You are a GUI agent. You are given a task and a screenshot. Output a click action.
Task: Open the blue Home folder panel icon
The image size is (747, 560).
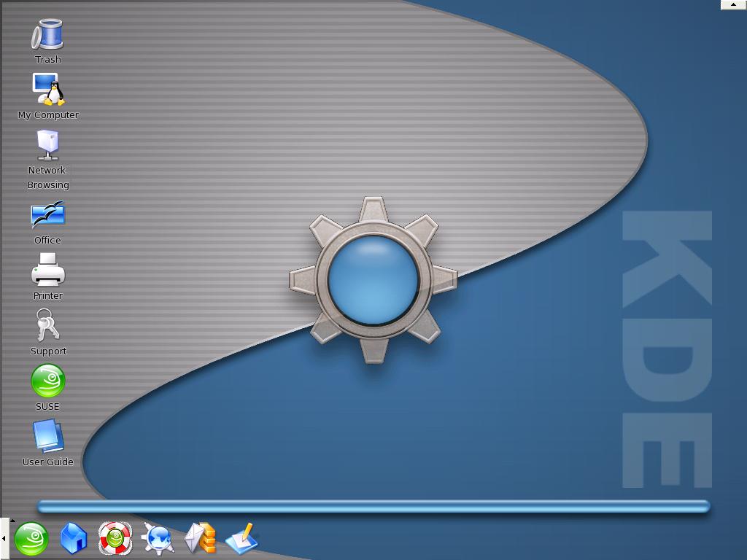point(74,539)
